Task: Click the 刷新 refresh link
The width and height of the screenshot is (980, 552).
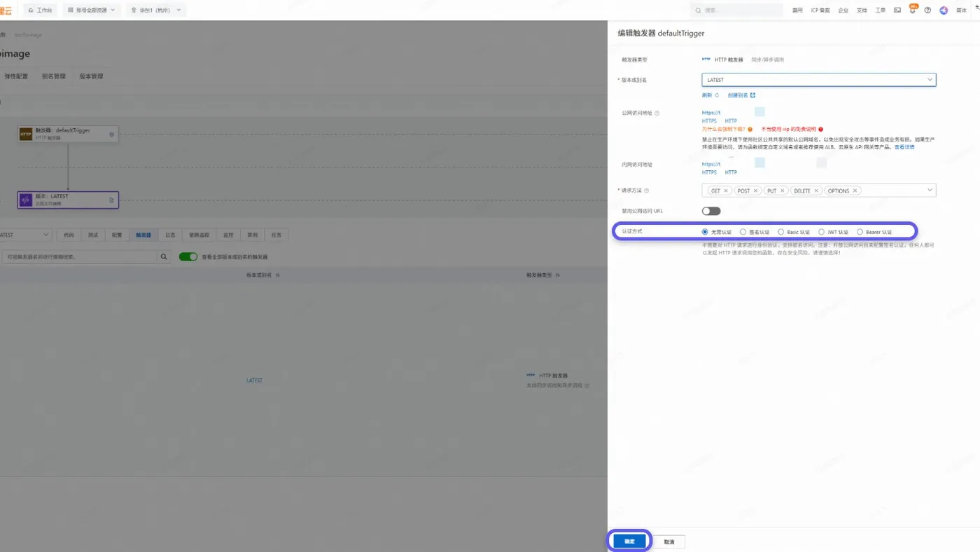Action: pyautogui.click(x=710, y=95)
